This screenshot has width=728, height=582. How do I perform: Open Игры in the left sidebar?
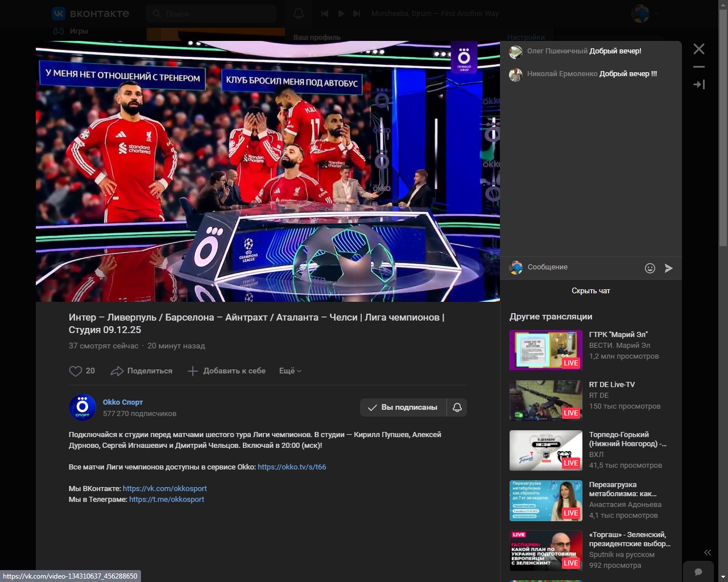71,31
